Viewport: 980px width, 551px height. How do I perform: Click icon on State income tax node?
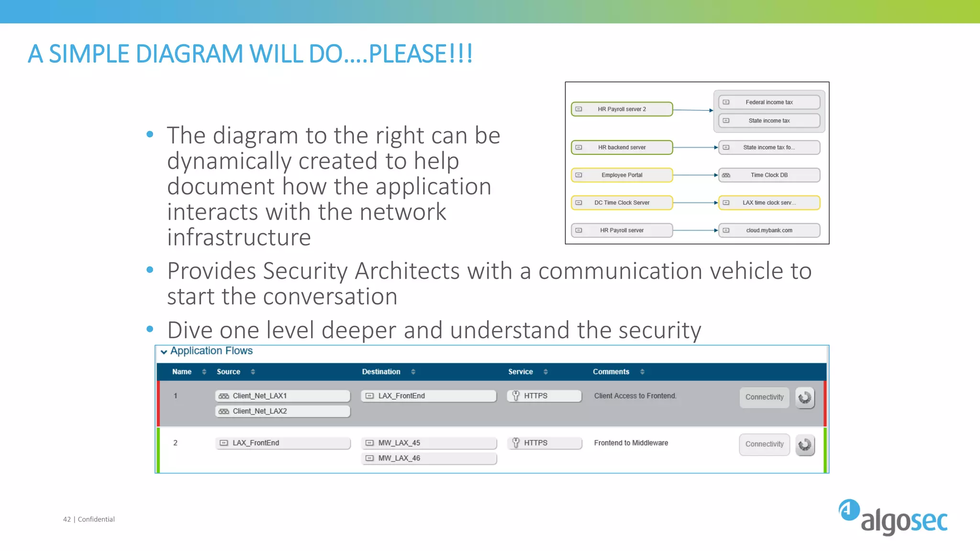(x=726, y=121)
